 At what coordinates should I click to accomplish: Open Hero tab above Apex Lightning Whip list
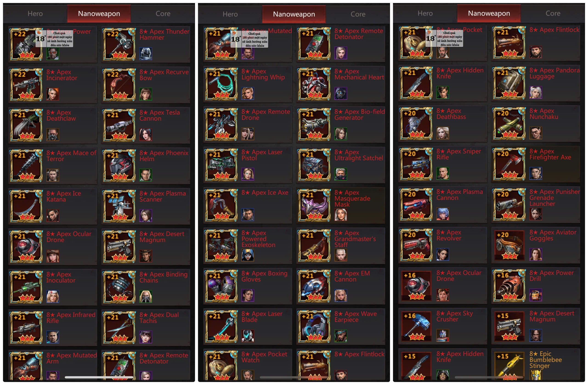230,14
